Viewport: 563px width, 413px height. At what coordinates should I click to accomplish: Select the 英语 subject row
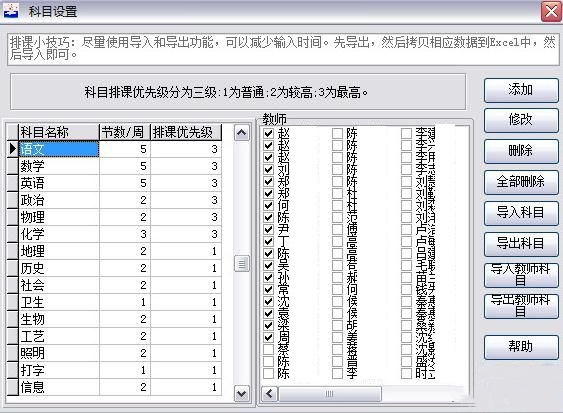120,183
